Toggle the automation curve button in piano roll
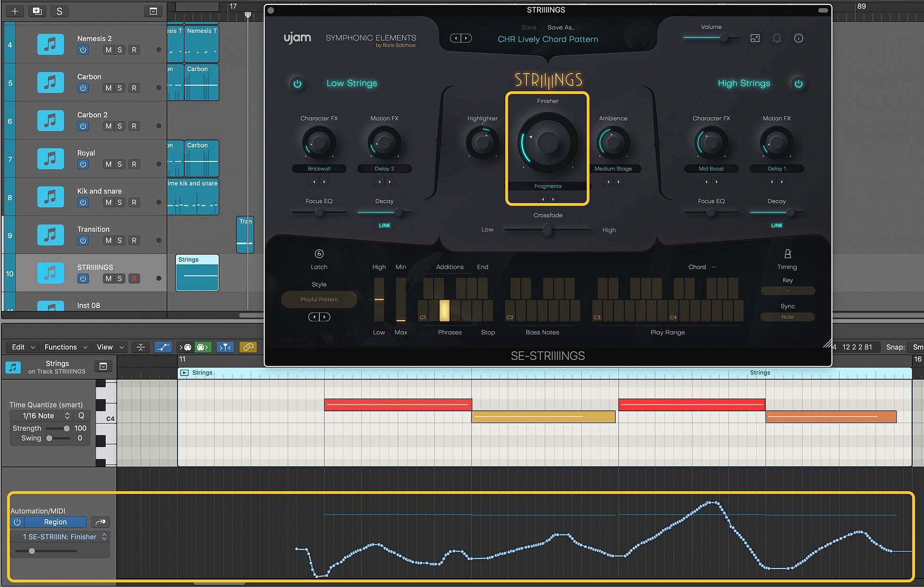The width and height of the screenshot is (924, 587). click(163, 347)
